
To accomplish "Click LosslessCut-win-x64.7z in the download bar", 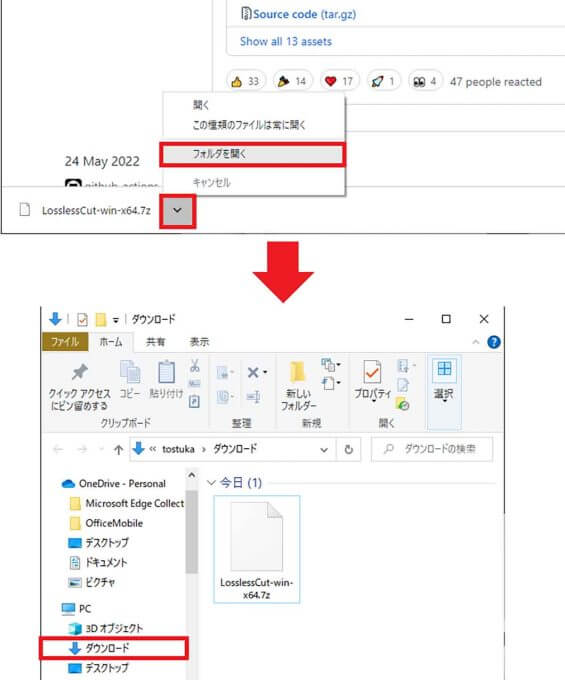I will click(x=96, y=210).
